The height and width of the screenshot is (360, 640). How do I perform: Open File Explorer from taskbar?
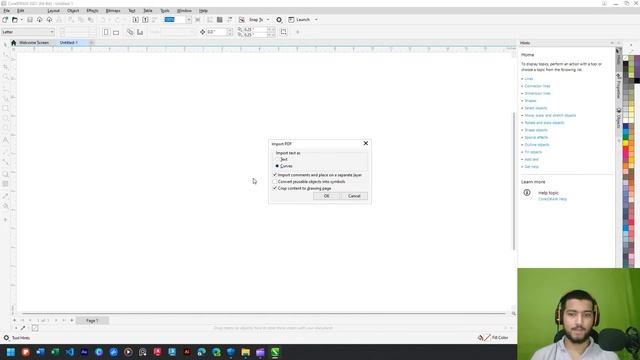click(245, 352)
